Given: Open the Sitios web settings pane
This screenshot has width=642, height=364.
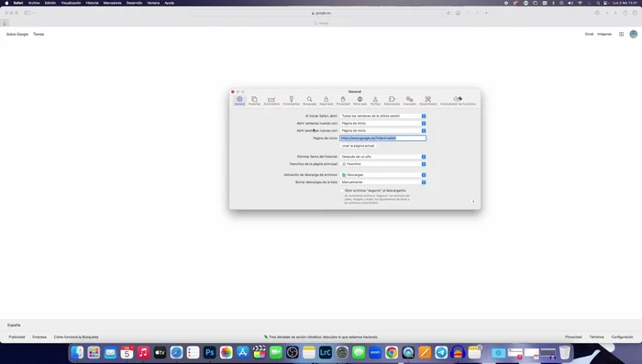Looking at the screenshot, I should [360, 101].
